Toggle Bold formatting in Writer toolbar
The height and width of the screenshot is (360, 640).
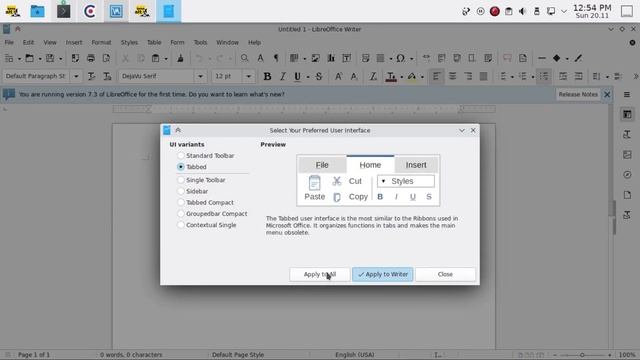point(267,76)
